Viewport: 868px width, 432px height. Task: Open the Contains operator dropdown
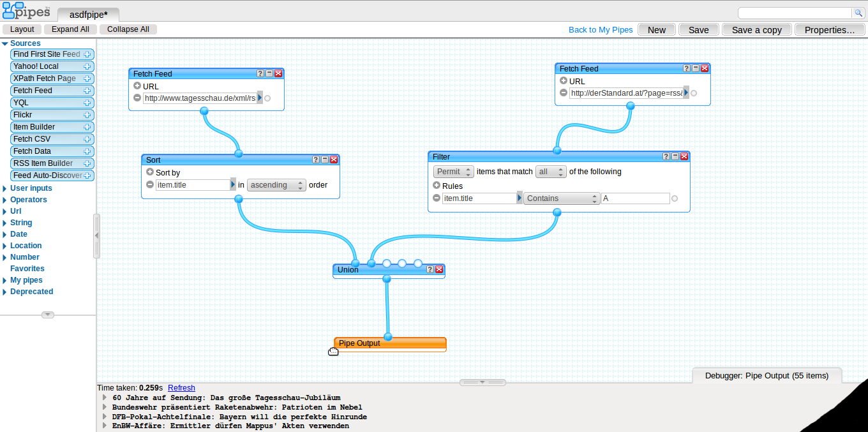point(562,198)
